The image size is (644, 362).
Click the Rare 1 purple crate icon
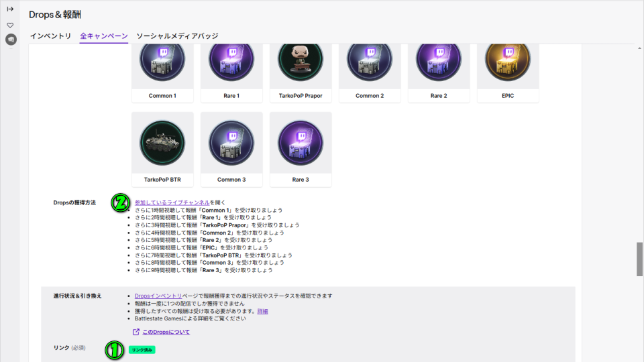(x=231, y=60)
